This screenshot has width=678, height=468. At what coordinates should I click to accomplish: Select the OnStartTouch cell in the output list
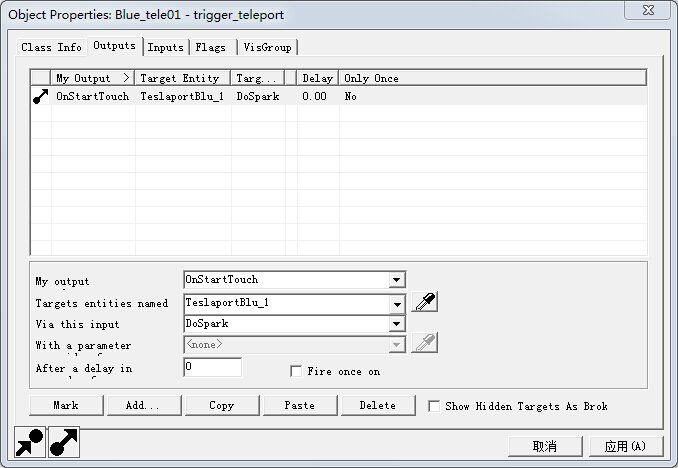tap(93, 96)
